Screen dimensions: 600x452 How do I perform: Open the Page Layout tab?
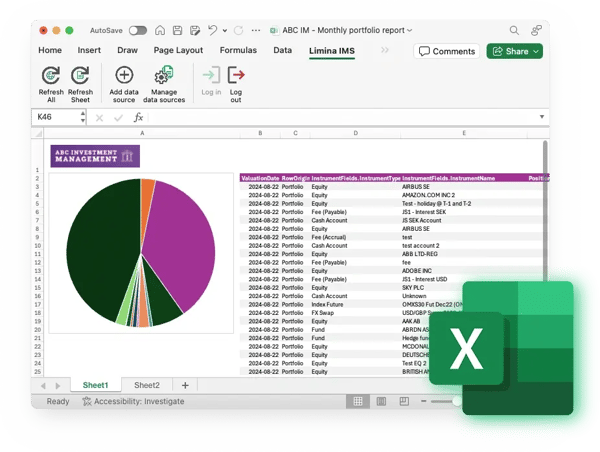pos(178,50)
